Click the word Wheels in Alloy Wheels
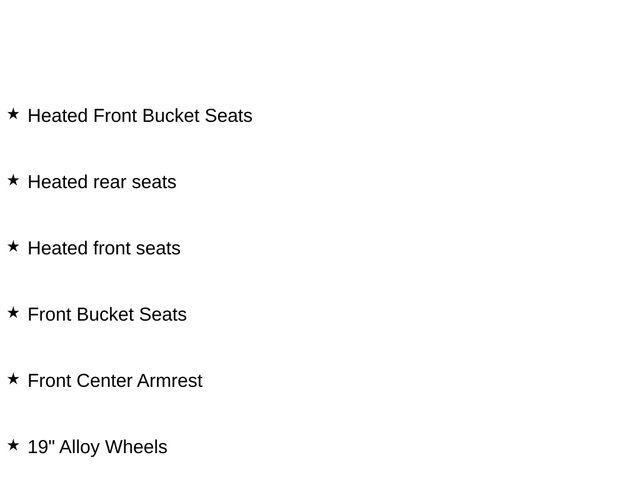The width and height of the screenshot is (640, 480). coord(136,447)
